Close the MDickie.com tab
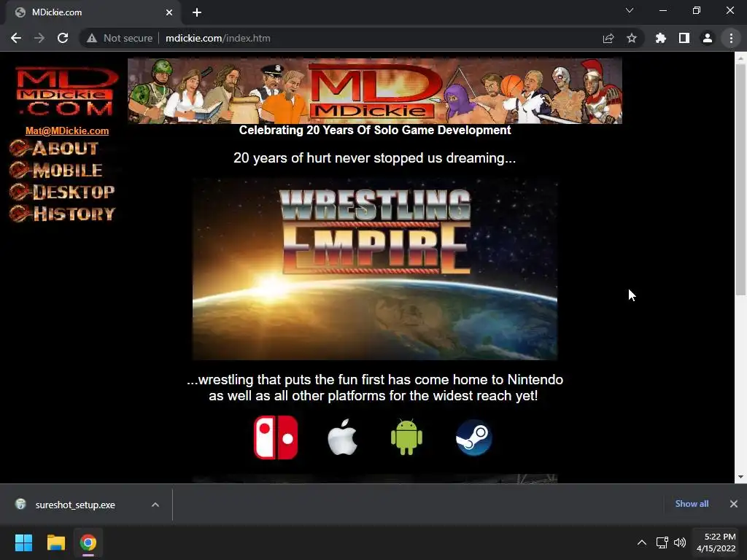747x560 pixels. [x=169, y=12]
